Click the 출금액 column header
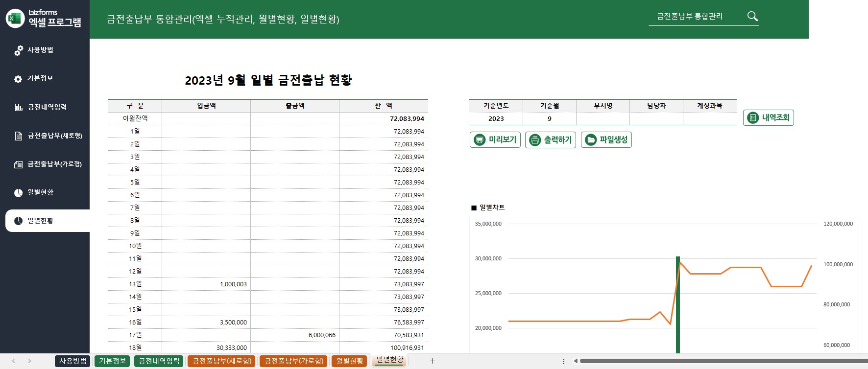 click(295, 106)
